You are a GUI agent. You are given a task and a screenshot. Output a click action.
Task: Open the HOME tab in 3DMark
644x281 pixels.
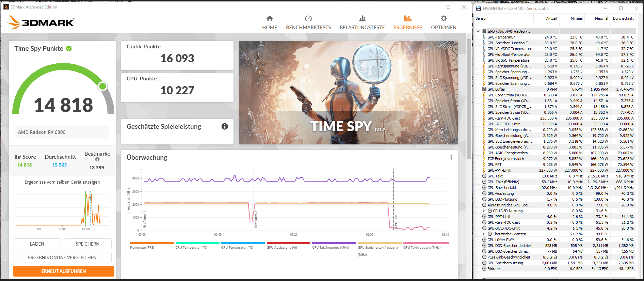(x=270, y=23)
